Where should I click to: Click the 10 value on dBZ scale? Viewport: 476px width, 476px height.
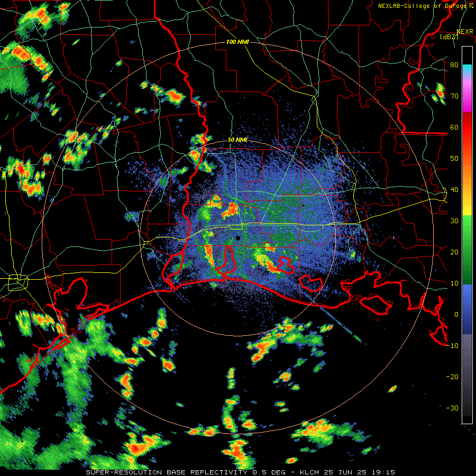454,283
